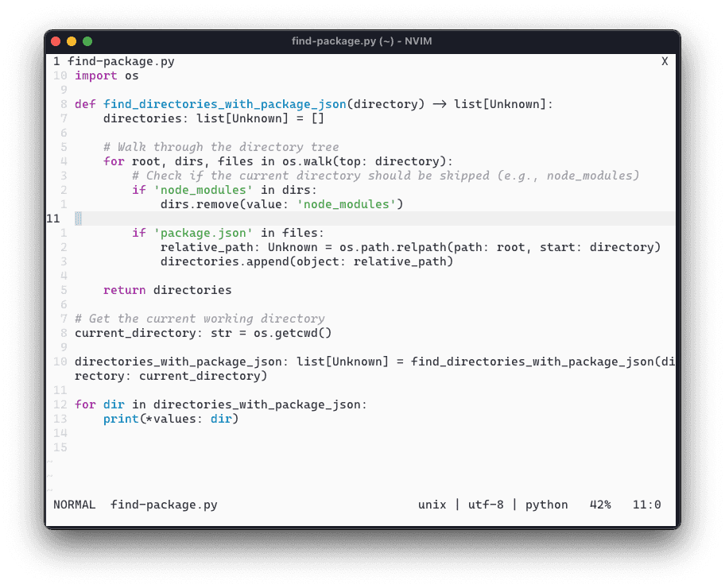Place cursor on the import os line

(x=107, y=75)
